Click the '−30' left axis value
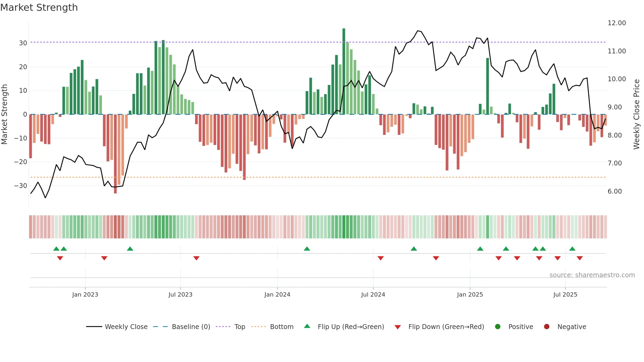This screenshot has height=362, width=644. (x=21, y=186)
